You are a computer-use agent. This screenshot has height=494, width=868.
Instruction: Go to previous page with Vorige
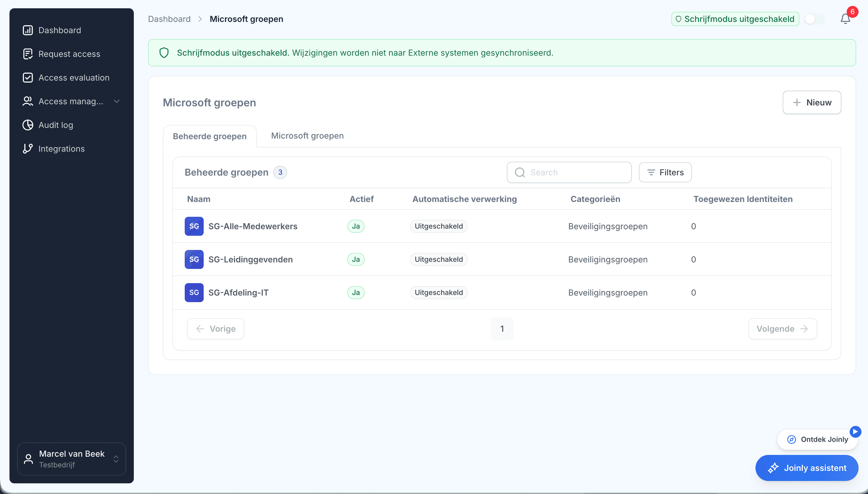click(x=216, y=329)
